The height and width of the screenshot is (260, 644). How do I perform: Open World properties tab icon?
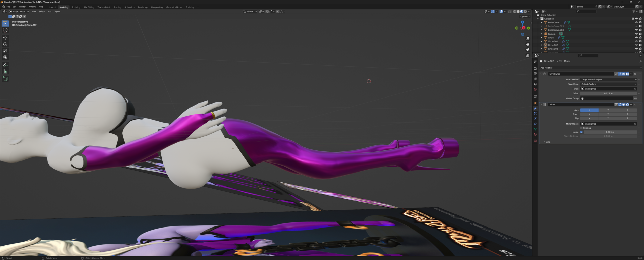coord(535,89)
